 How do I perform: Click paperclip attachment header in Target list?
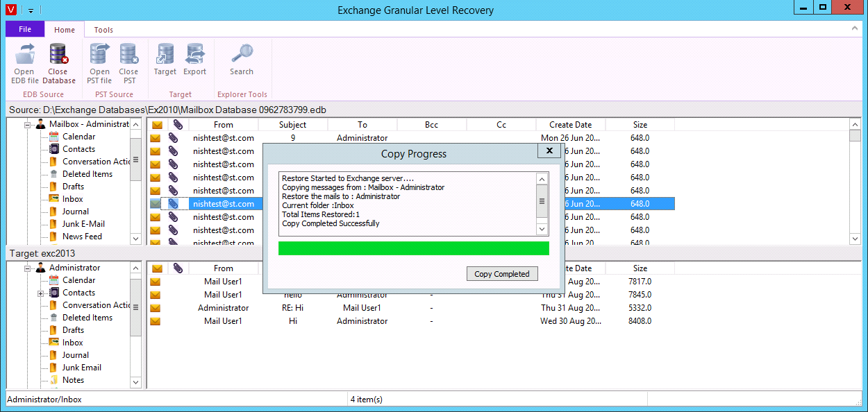(x=178, y=268)
